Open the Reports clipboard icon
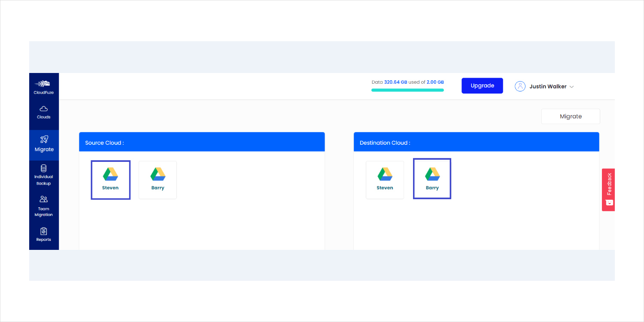Screen dimensions: 644x322 tap(43, 231)
